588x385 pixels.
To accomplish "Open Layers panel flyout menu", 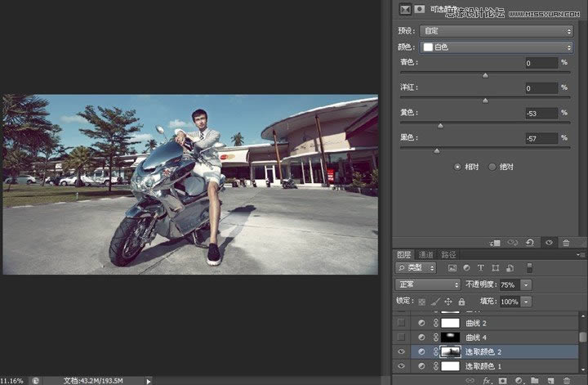I will [x=581, y=255].
